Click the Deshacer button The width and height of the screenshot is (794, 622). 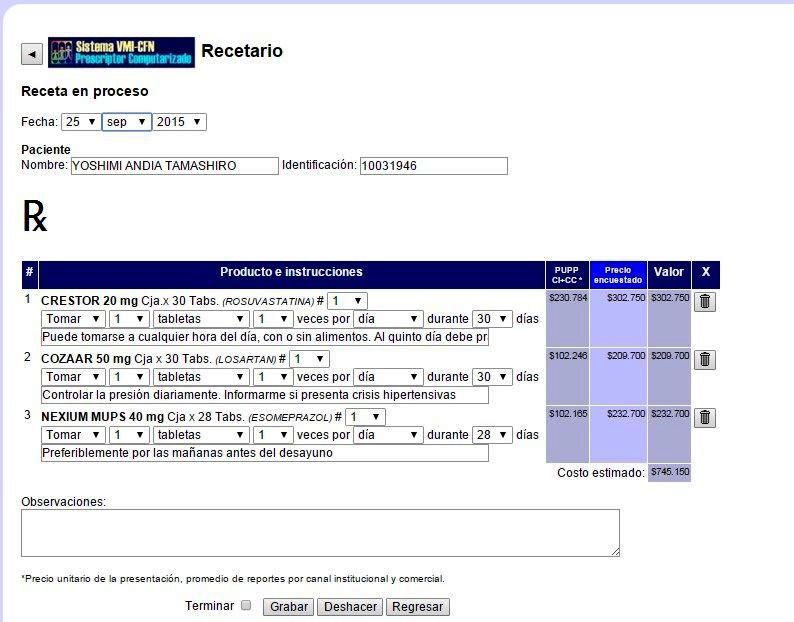click(350, 607)
